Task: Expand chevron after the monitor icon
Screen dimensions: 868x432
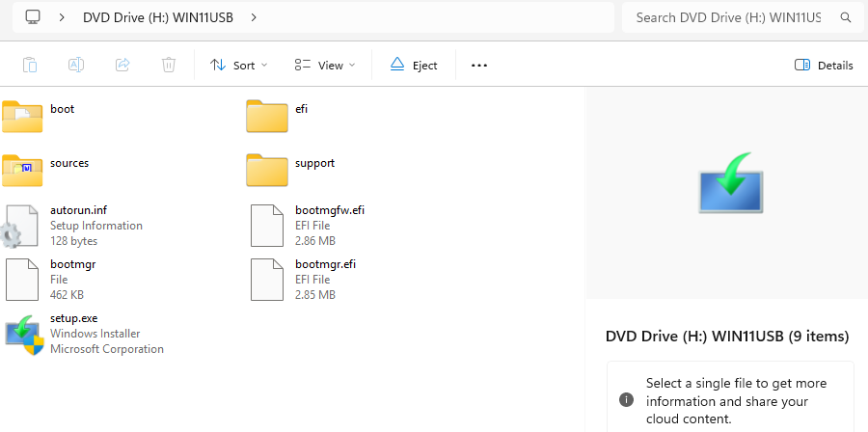Action: [x=62, y=17]
